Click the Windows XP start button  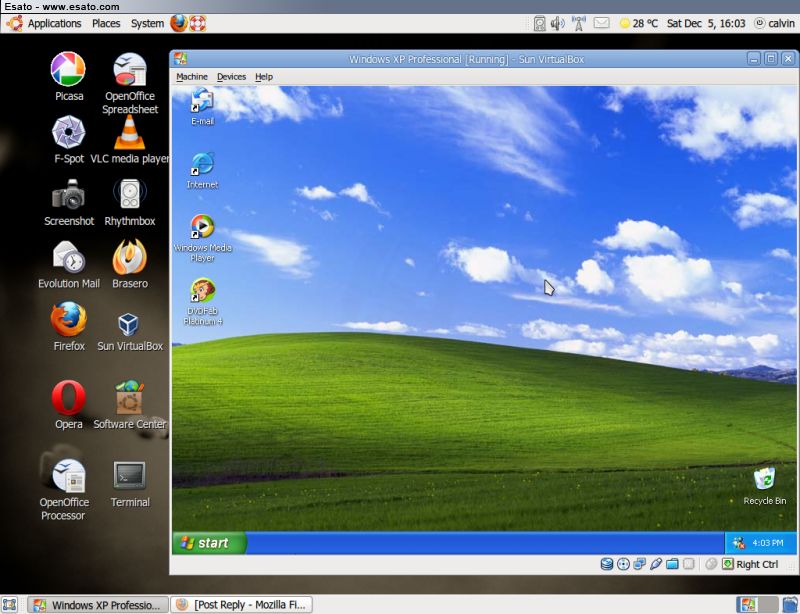(x=209, y=543)
